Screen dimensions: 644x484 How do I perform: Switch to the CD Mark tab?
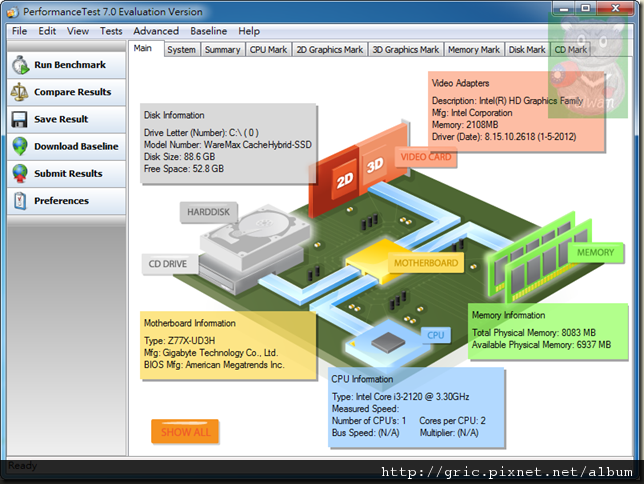(570, 50)
